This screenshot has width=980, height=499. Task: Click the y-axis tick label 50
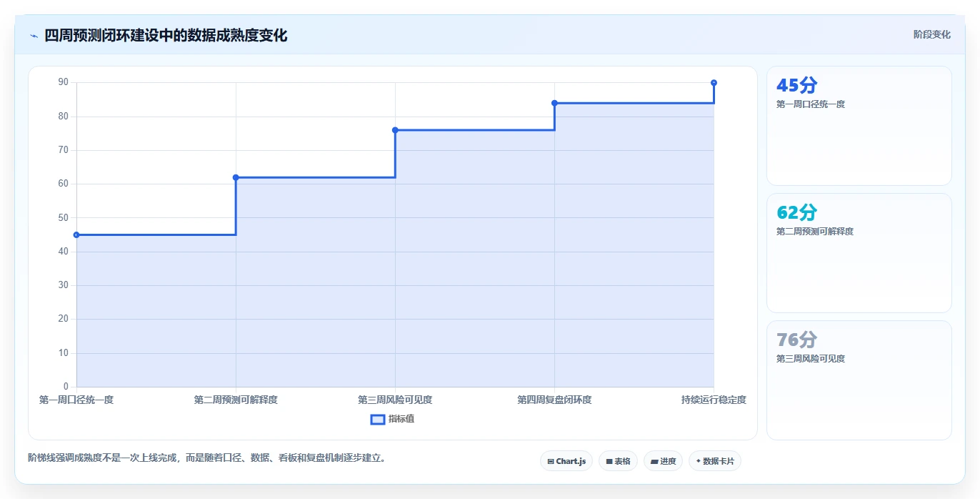64,217
